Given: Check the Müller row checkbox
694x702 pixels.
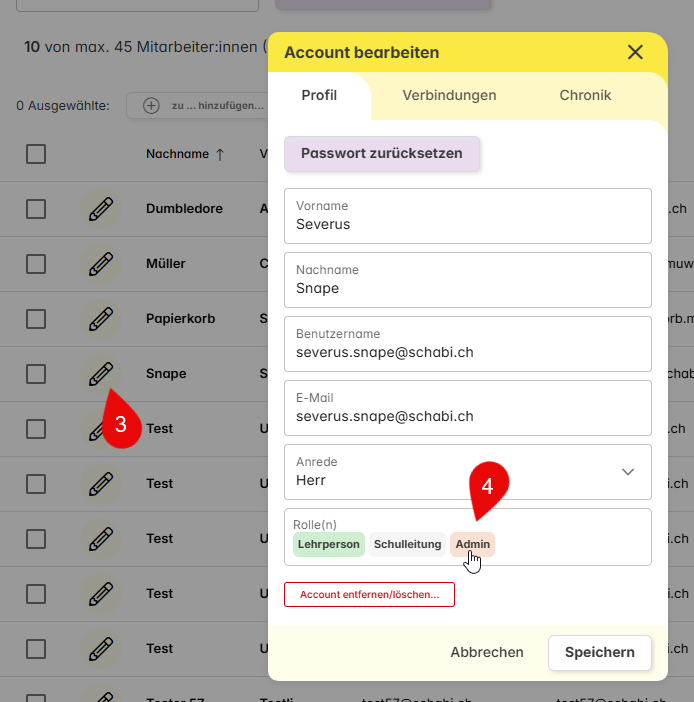Looking at the screenshot, I should (36, 264).
